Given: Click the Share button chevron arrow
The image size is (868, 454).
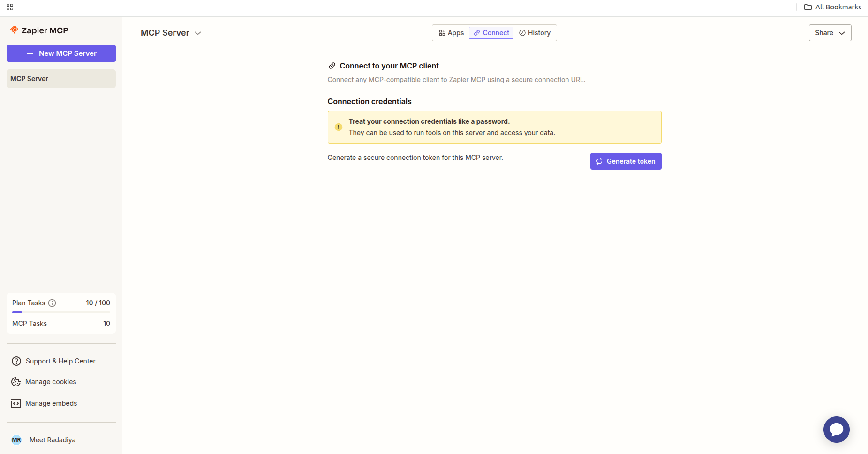Looking at the screenshot, I should (842, 33).
